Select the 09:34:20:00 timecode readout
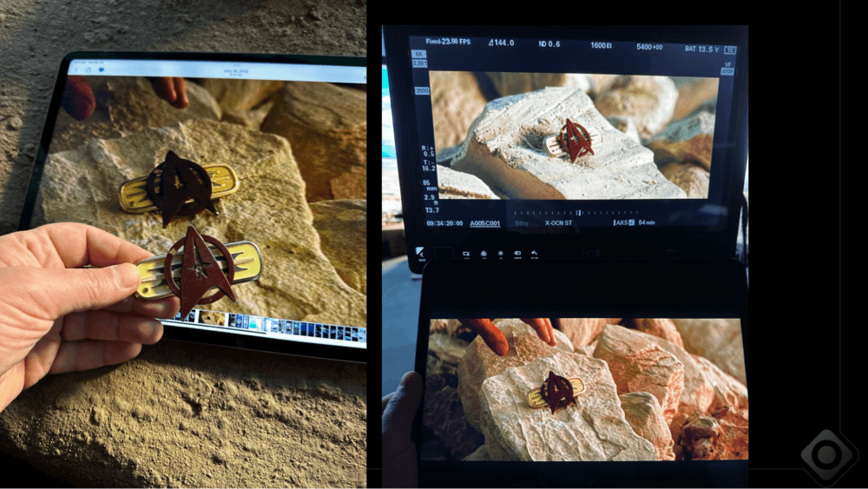868x489 pixels. click(444, 223)
